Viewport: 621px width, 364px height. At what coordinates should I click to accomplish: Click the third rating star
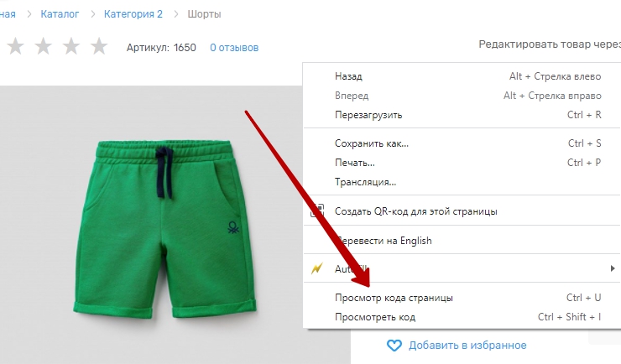tap(70, 47)
